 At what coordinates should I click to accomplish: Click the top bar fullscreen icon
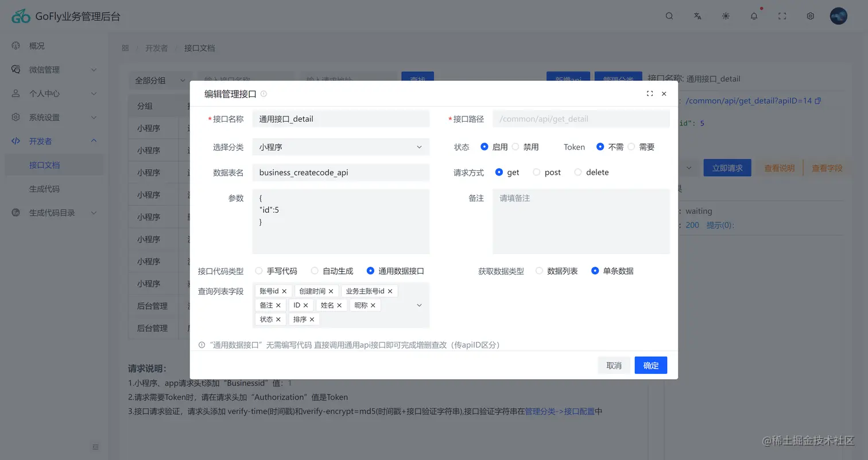click(782, 16)
